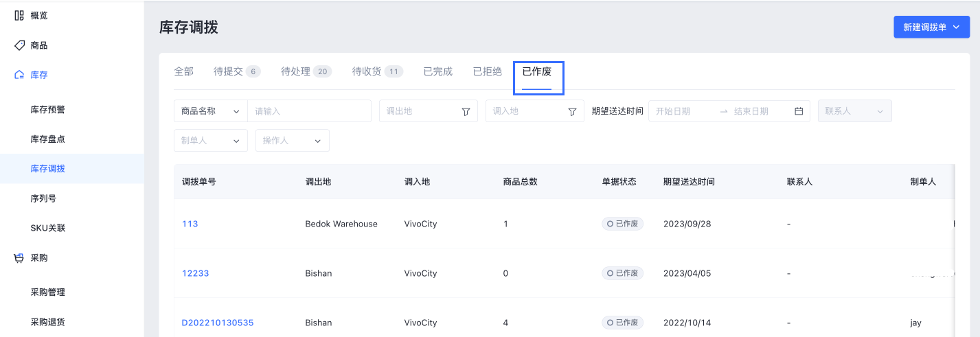980x337 pixels.
Task: Open the 库存预警 sidebar item
Action: (x=48, y=110)
